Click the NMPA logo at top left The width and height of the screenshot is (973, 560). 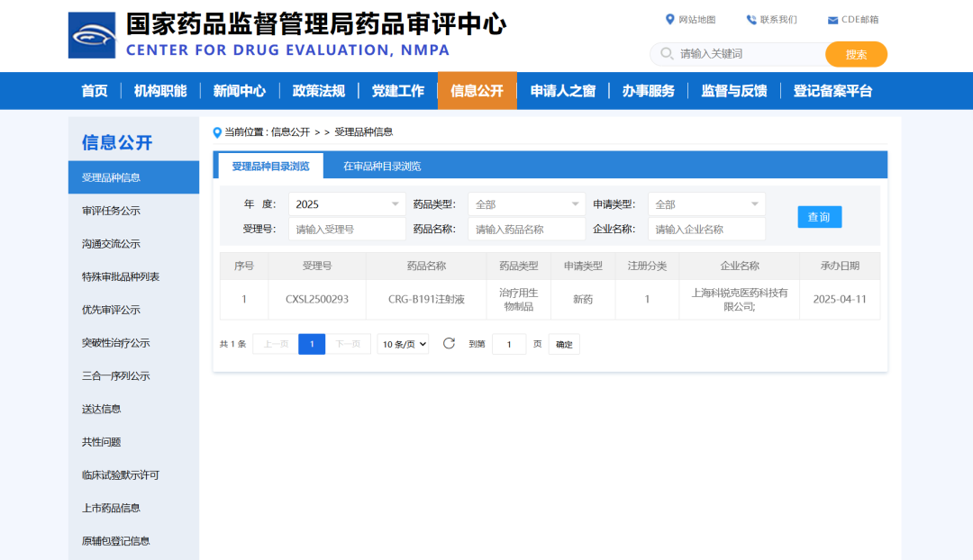91,34
